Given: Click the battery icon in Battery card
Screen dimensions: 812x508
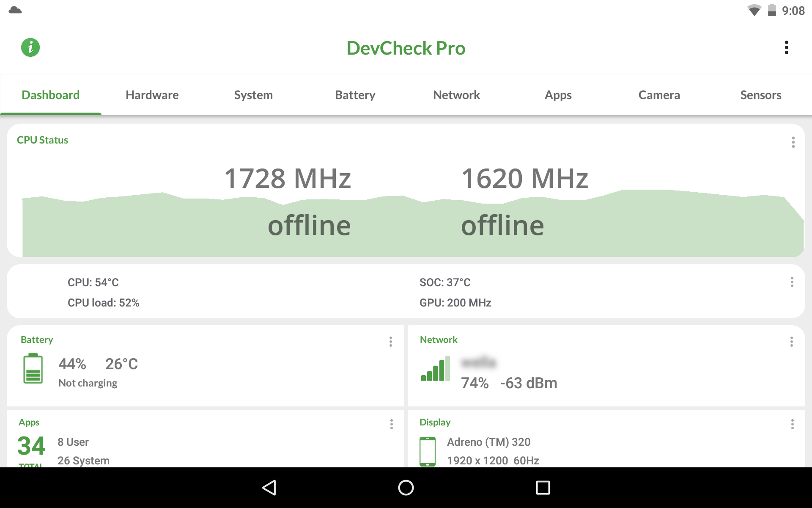Looking at the screenshot, I should [33, 368].
